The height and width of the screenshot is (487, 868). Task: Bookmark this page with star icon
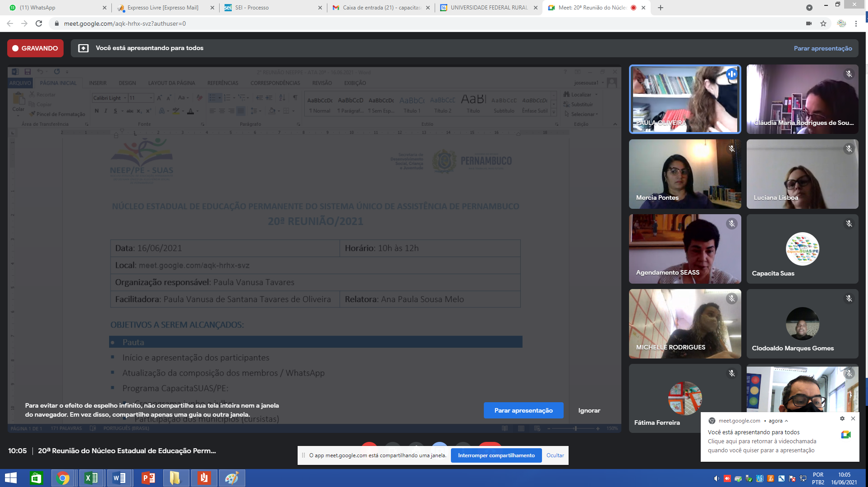pos(823,23)
